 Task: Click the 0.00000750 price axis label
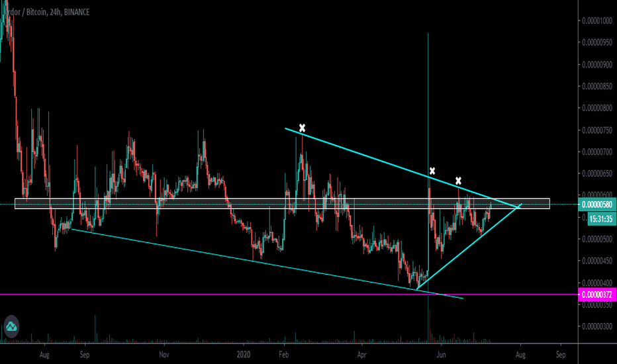point(597,130)
